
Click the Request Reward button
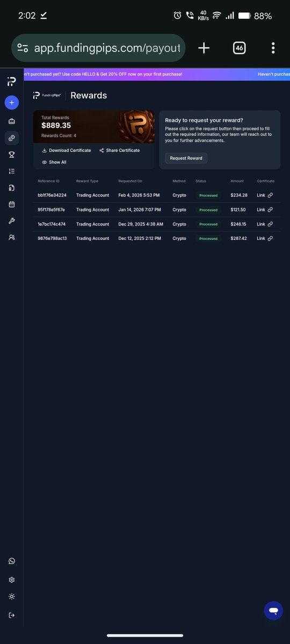pyautogui.click(x=186, y=158)
